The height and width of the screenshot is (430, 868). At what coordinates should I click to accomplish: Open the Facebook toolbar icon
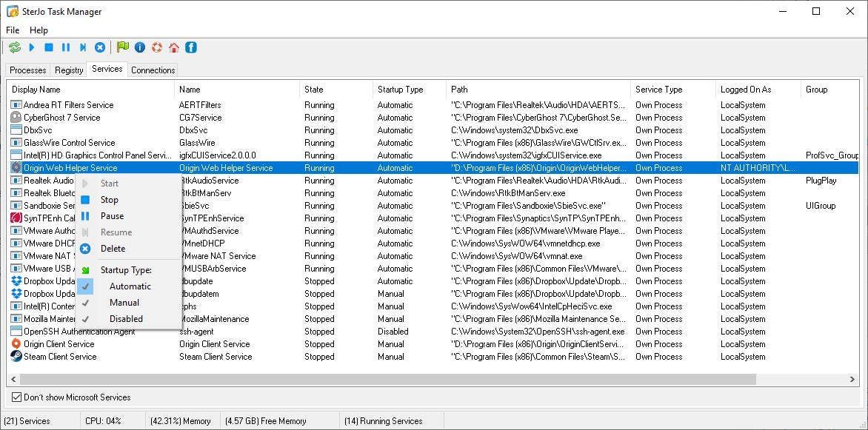point(191,47)
